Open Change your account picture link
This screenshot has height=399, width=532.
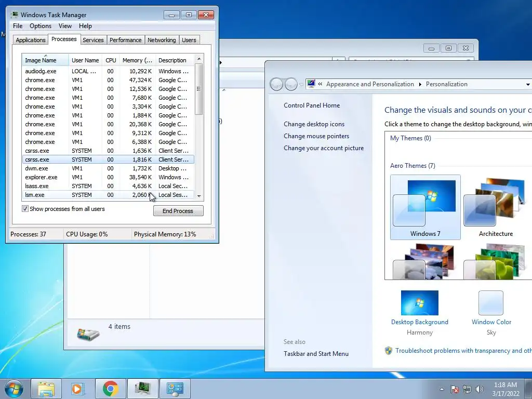click(324, 148)
